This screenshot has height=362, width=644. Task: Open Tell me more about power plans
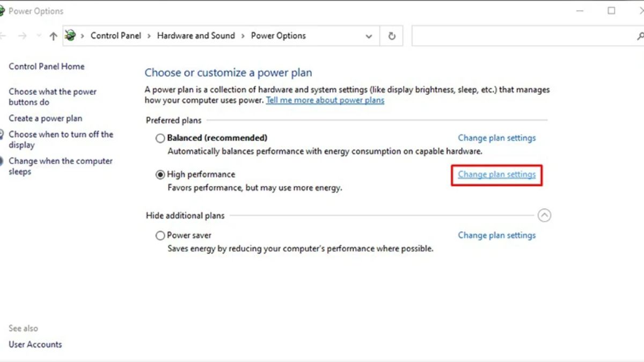coord(325,100)
